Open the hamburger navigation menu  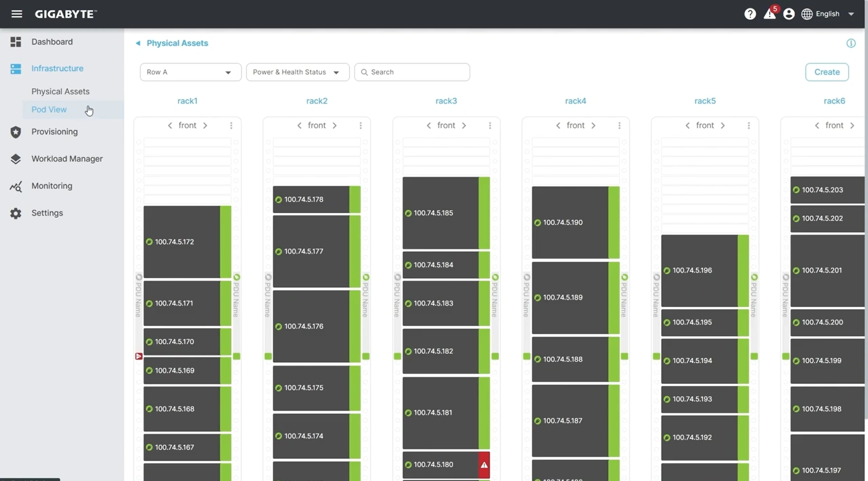[x=17, y=14]
